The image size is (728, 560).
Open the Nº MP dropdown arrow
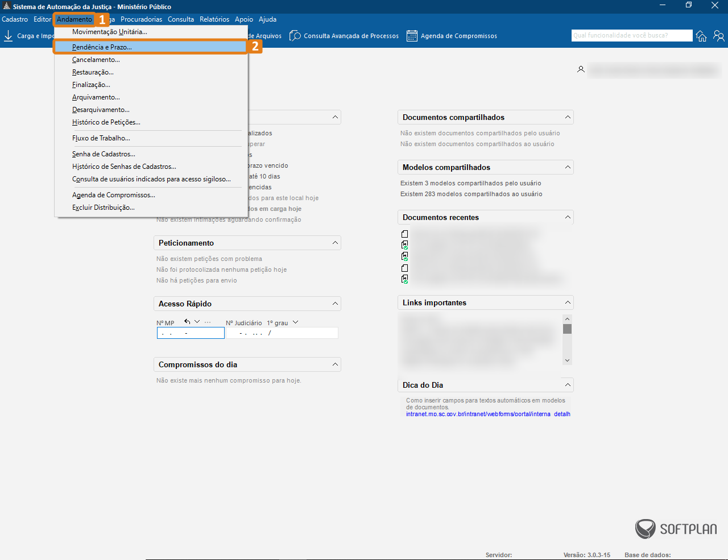[197, 322]
